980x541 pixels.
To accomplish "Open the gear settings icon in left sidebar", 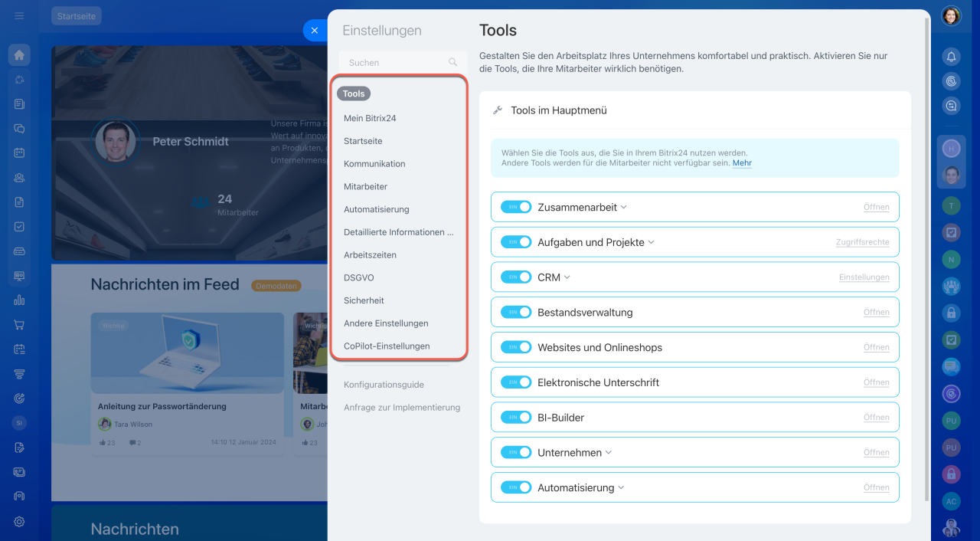I will 19,522.
